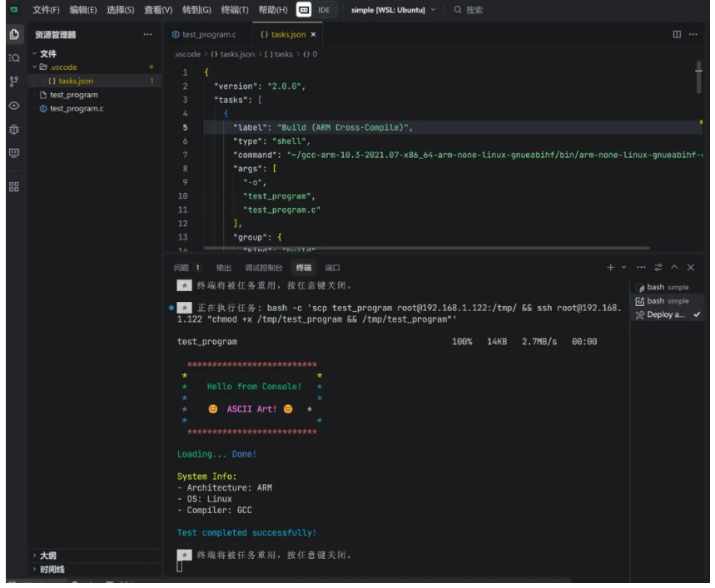Expand the 时间线 timeline section
Screen dimensions: 715x588
pos(52,570)
